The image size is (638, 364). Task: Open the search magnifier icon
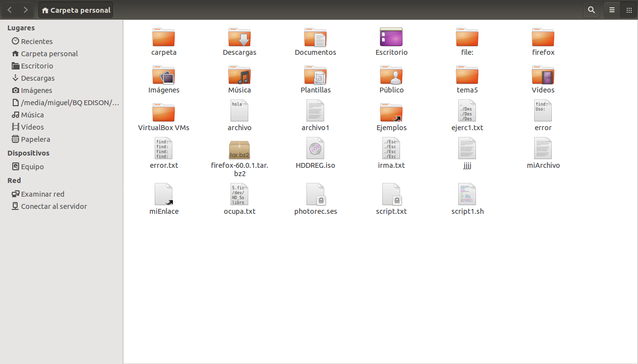click(591, 10)
